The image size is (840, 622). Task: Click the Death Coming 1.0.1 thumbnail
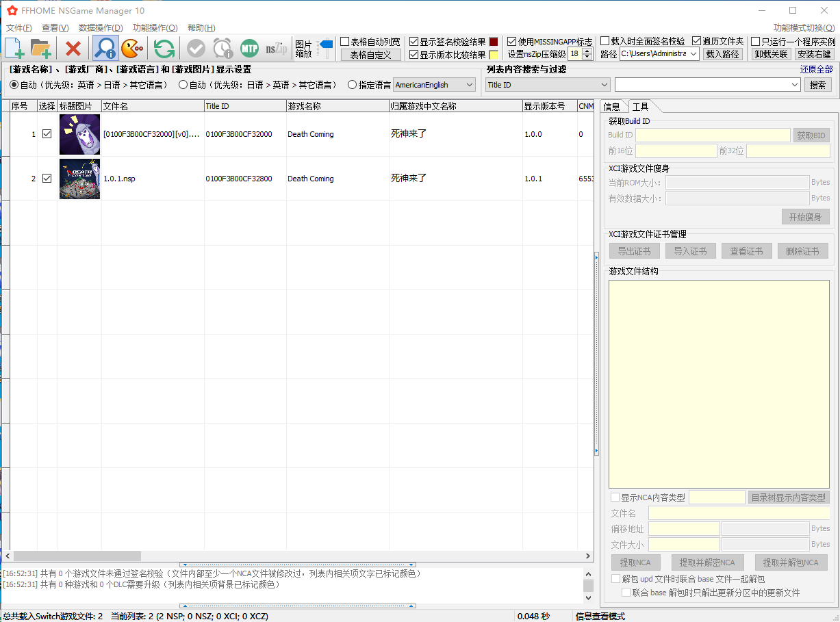point(79,179)
